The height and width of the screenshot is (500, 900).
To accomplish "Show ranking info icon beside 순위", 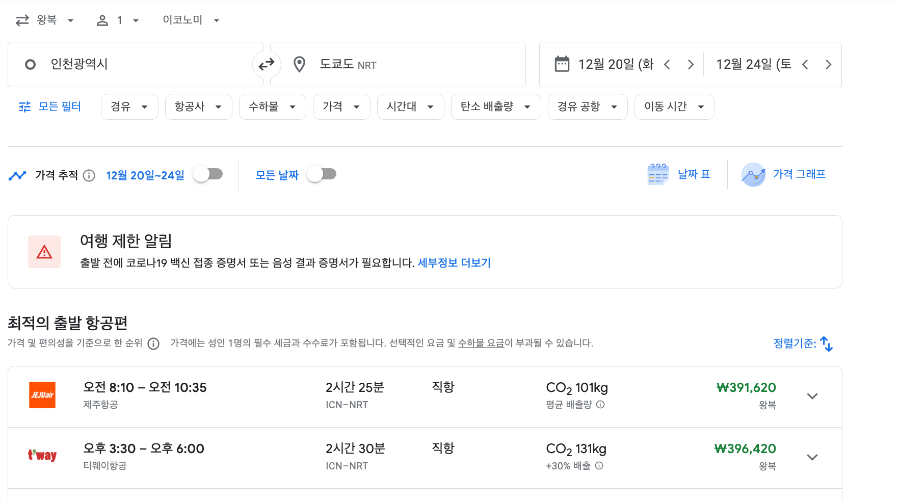I will pyautogui.click(x=153, y=344).
